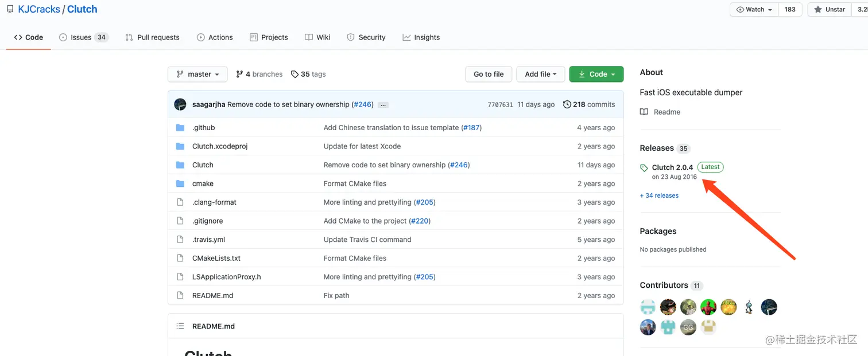View the 35 tags link
Image resolution: width=868 pixels, height=356 pixels.
(x=308, y=74)
